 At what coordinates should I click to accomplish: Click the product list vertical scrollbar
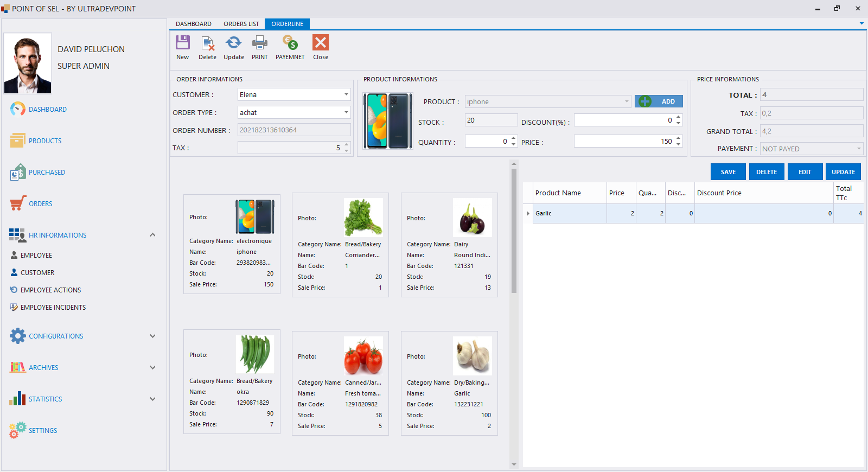point(514,231)
